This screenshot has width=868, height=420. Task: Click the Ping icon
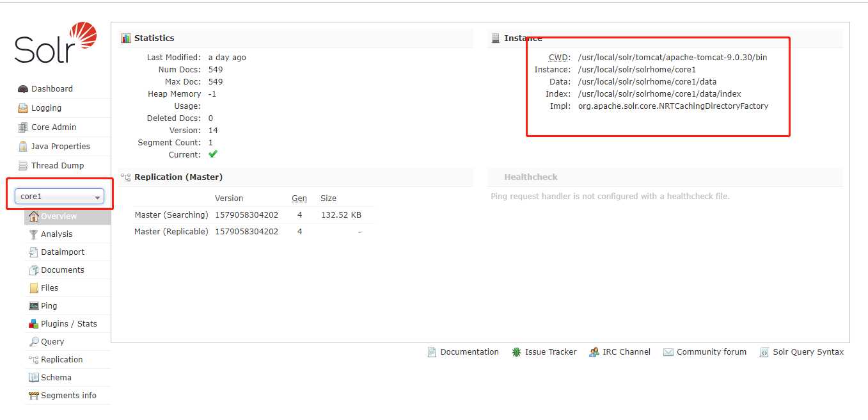point(34,306)
